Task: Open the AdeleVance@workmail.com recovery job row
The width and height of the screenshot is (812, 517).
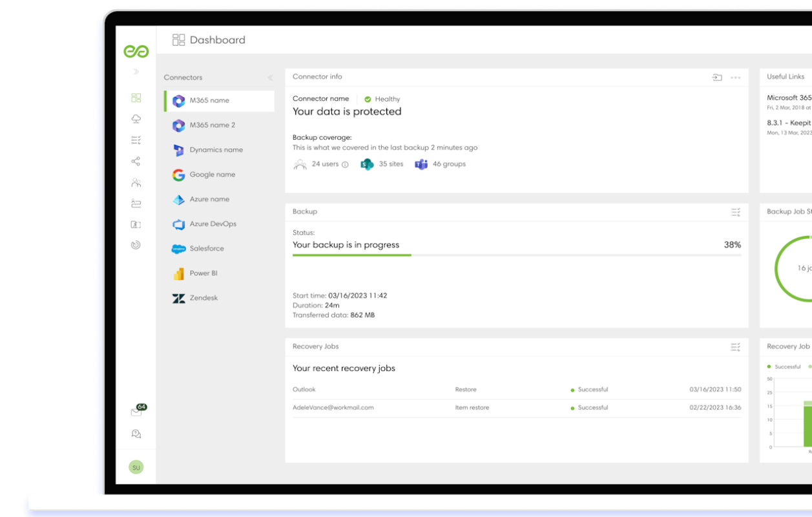Action: [517, 408]
